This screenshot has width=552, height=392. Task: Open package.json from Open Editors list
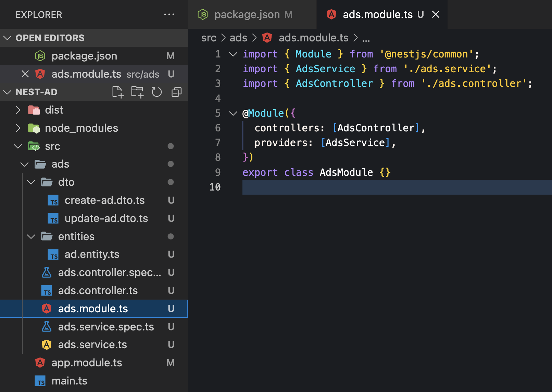pyautogui.click(x=94, y=56)
